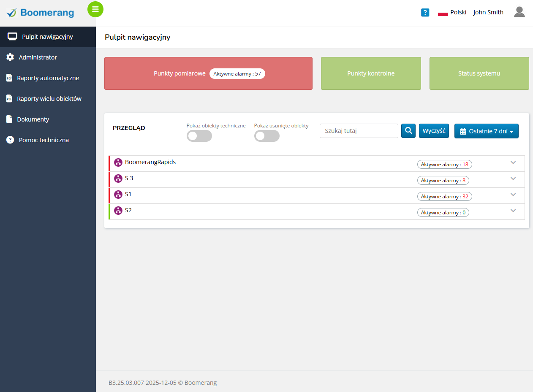Click the Polish flag language icon
This screenshot has height=392, width=533.
[x=443, y=13]
